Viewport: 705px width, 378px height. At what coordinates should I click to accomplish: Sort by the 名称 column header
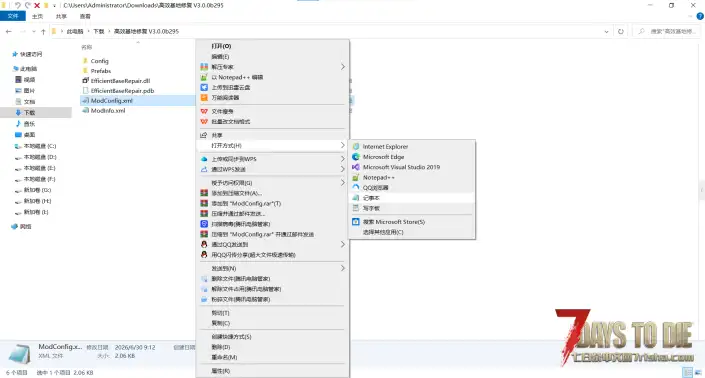[x=87, y=47]
